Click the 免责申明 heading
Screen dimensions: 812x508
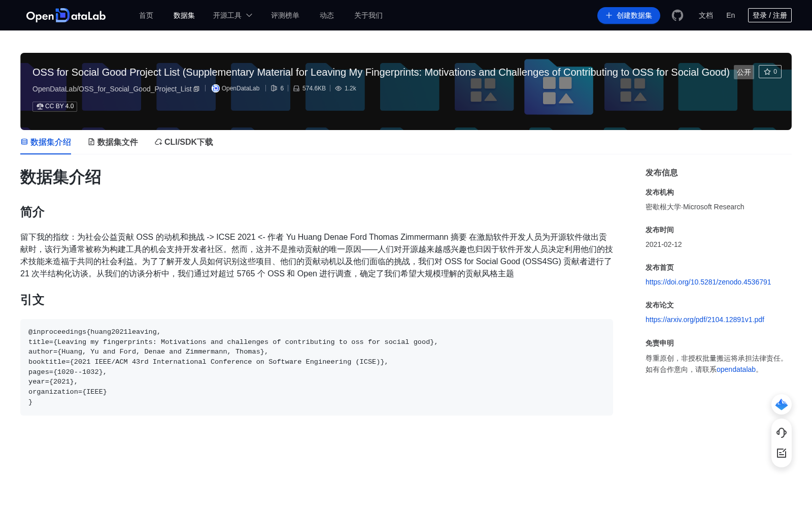[x=660, y=343]
